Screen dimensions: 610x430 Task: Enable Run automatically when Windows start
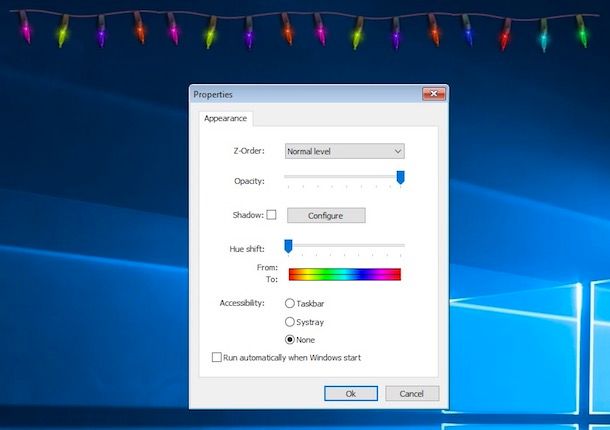pos(217,357)
